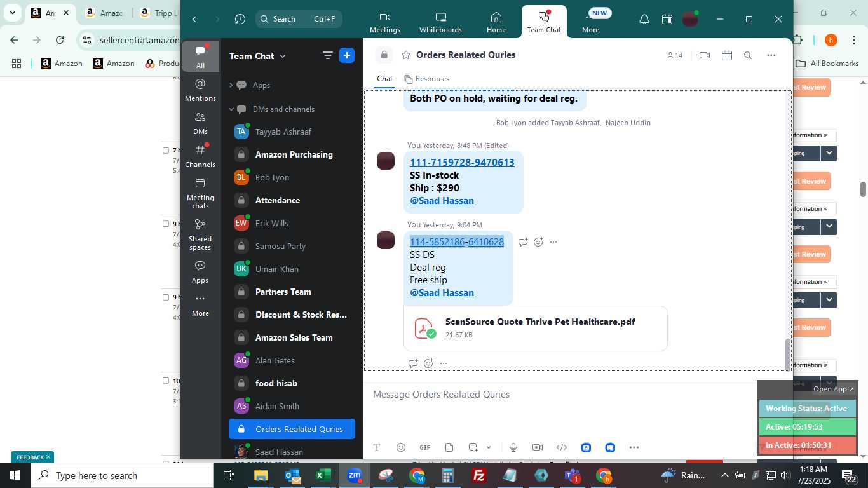Open DMs in the sidebar
Screen dimensions: 868x488
click(200, 123)
